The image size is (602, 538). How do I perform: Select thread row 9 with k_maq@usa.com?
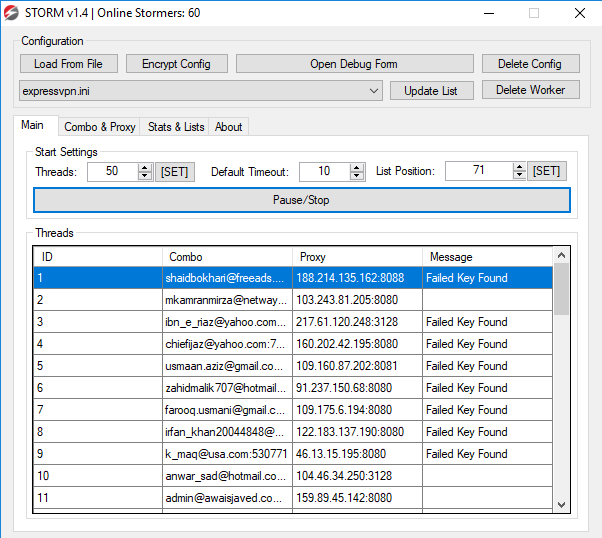293,454
